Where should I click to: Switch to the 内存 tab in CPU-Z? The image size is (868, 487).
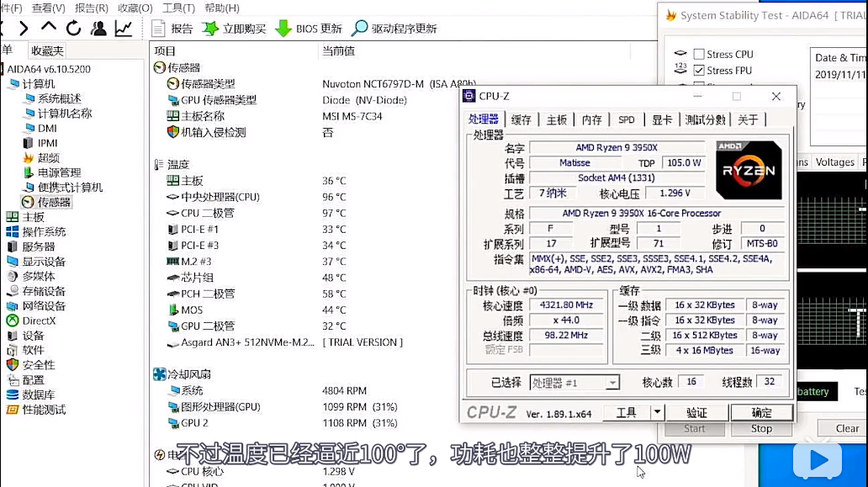point(590,119)
